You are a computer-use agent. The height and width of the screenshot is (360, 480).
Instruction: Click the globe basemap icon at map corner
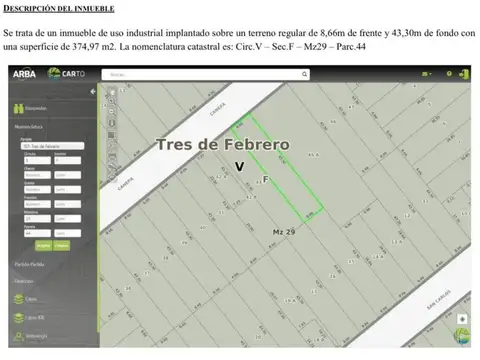pos(462,336)
